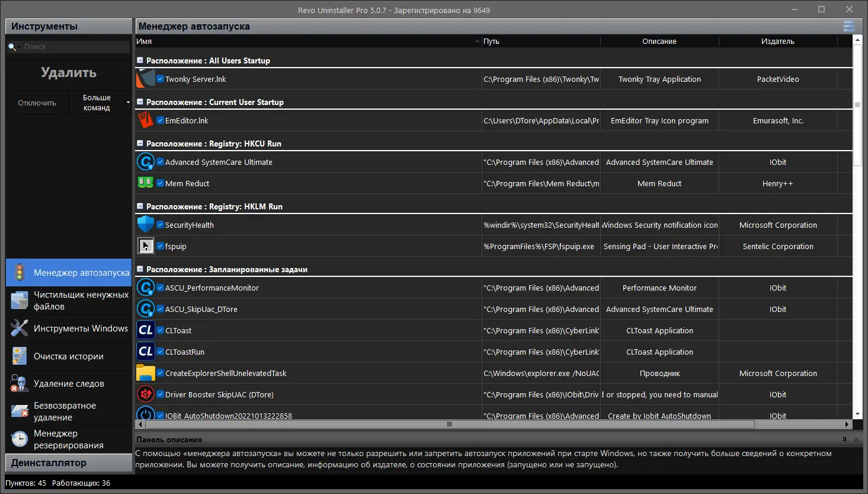Collapse the Registry: HKLM Run group

(140, 206)
